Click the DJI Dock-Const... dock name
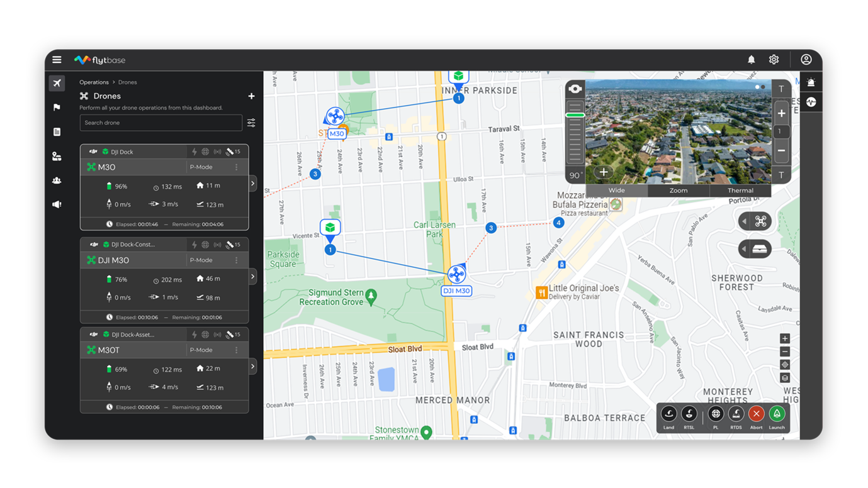This screenshot has height=488, width=868. pos(133,245)
